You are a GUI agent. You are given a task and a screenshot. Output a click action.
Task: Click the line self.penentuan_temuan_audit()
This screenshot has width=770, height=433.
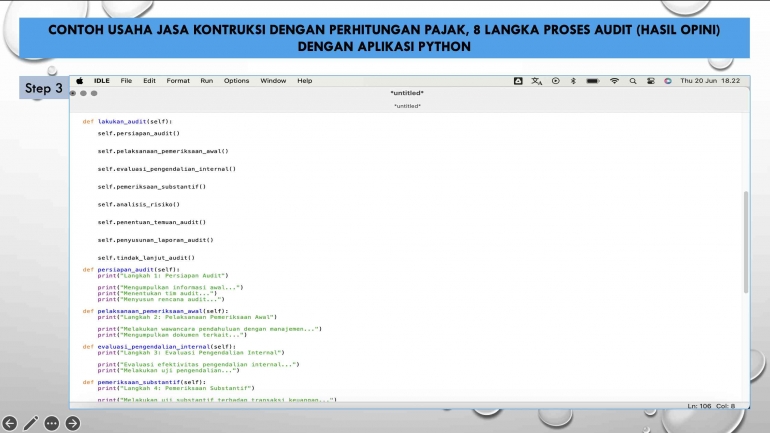tap(152, 222)
